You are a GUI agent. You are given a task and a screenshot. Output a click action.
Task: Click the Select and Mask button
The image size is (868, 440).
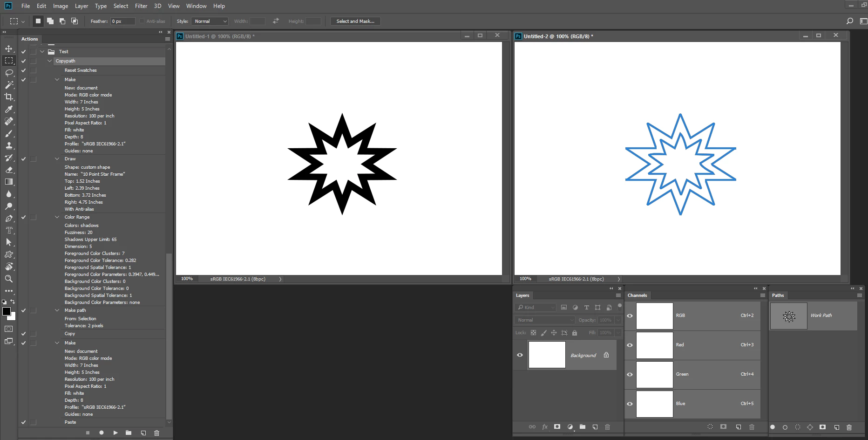[x=355, y=21]
